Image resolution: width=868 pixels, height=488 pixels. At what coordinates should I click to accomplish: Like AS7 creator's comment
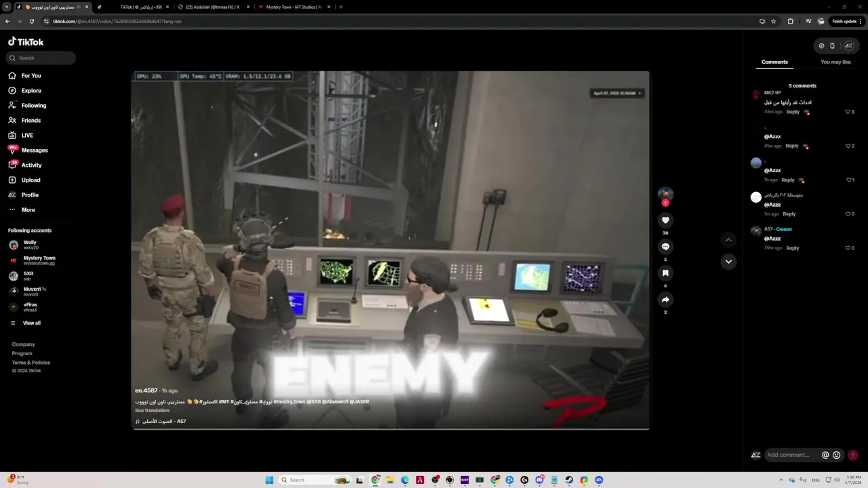(848, 248)
